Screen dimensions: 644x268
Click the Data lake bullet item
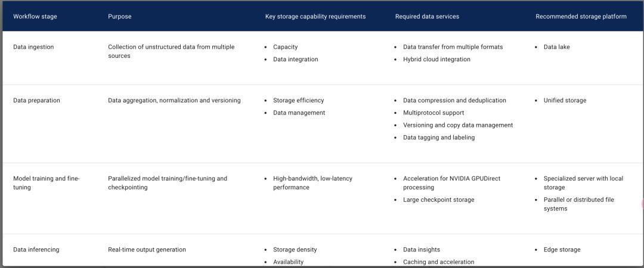click(556, 47)
